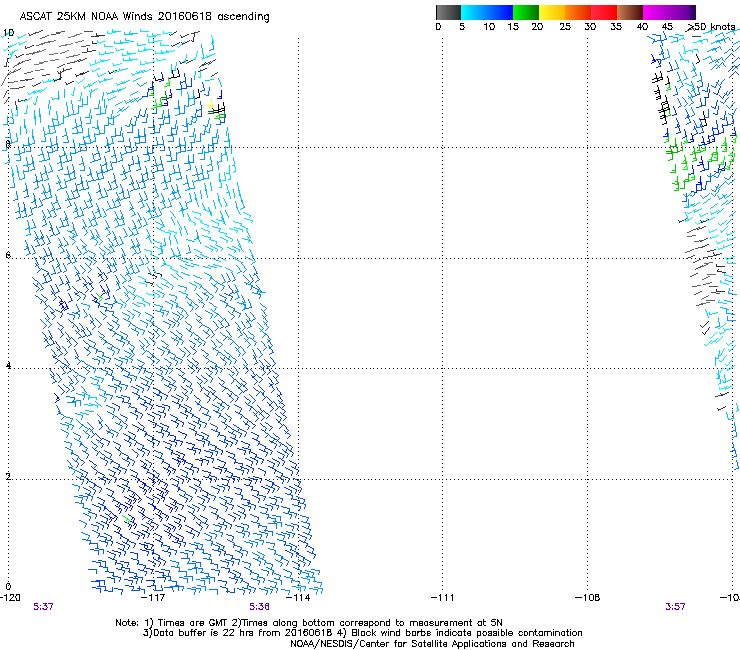The height and width of the screenshot is (650, 740).
Task: Click the yellow 20-25 knots legend segment
Action: 552,12
